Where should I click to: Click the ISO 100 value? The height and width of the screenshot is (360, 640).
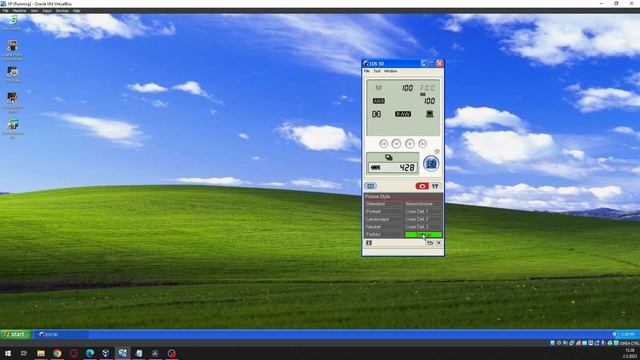pos(429,101)
